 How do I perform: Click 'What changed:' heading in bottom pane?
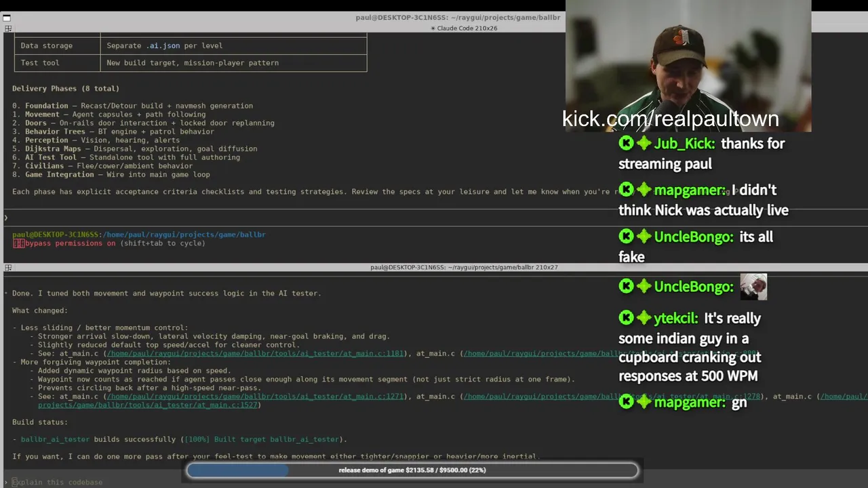click(40, 310)
